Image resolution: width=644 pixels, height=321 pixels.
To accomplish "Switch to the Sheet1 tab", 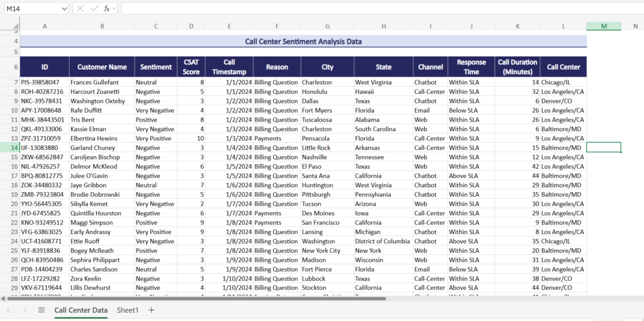I will 128,310.
